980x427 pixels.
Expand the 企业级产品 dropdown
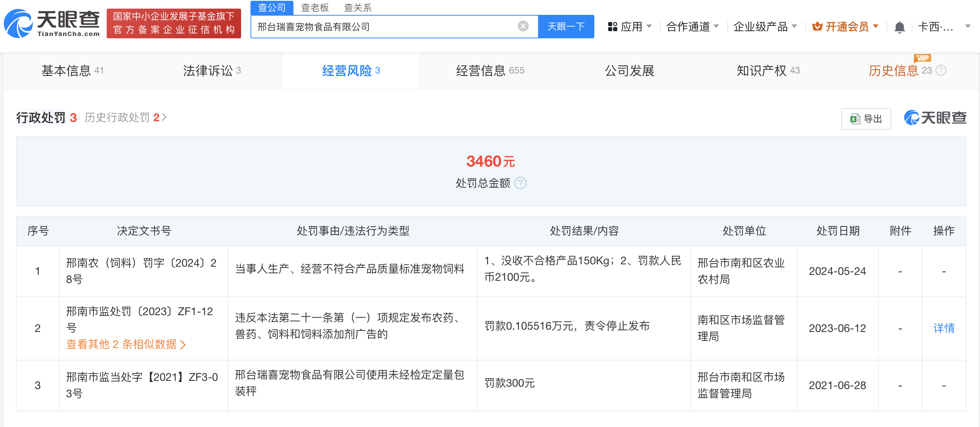click(x=765, y=27)
